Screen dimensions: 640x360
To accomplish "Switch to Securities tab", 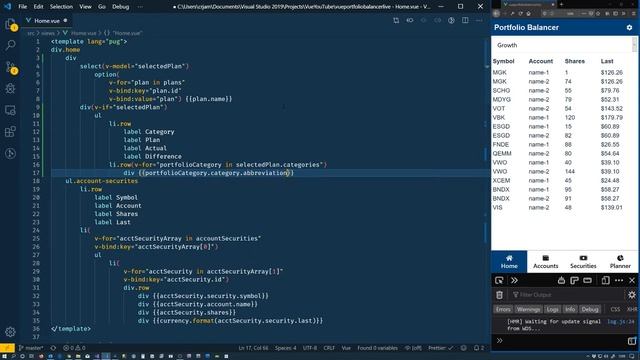I will tap(583, 262).
